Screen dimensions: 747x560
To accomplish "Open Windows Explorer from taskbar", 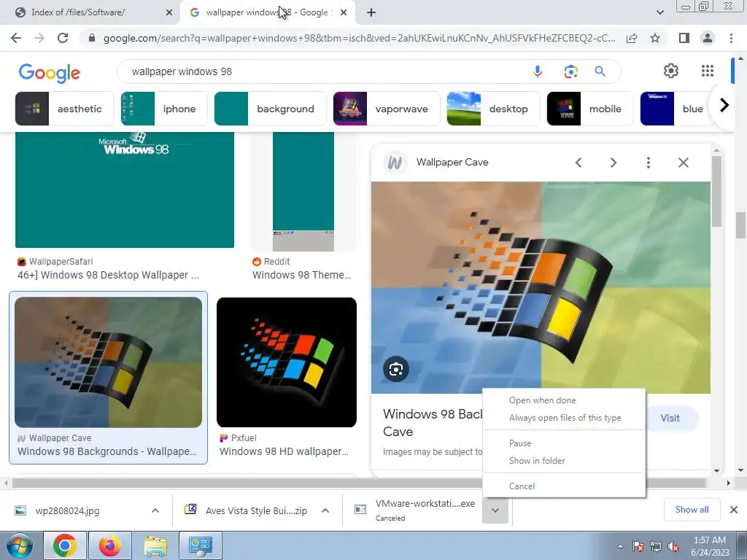I will (155, 545).
